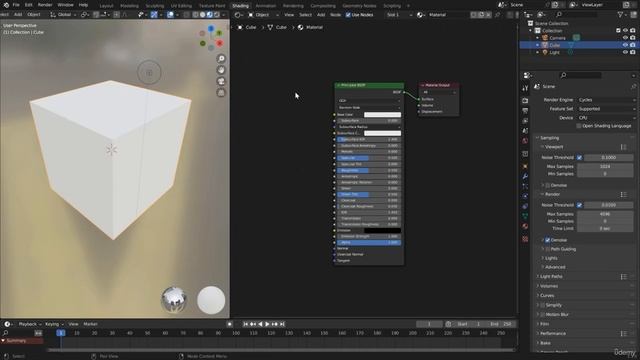This screenshot has width=640, height=360.
Task: Open the outliner filter funnel icon
Action: click(x=621, y=15)
